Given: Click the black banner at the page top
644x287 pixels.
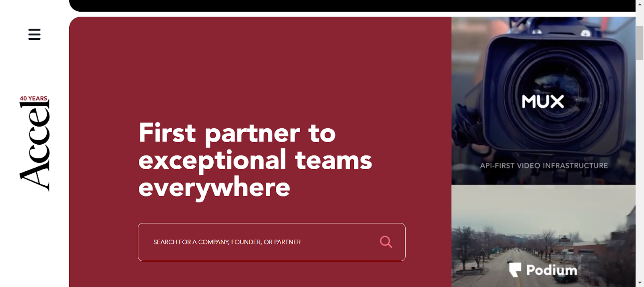Looking at the screenshot, I should pyautogui.click(x=352, y=6).
